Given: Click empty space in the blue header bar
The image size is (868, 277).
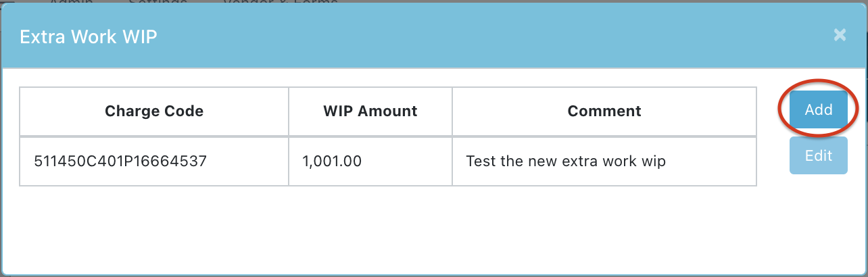Looking at the screenshot, I should pyautogui.click(x=473, y=36).
